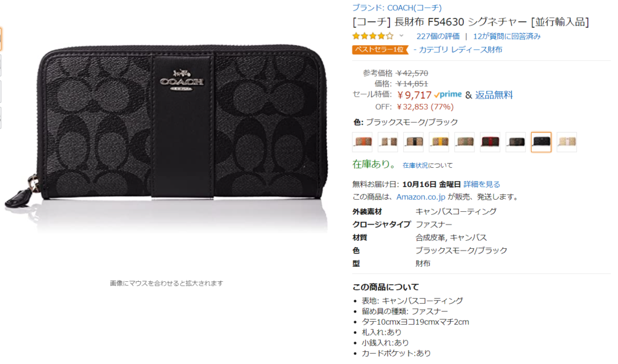Select the dark brown wallet swatch
618x364 pixels.
pyautogui.click(x=515, y=142)
